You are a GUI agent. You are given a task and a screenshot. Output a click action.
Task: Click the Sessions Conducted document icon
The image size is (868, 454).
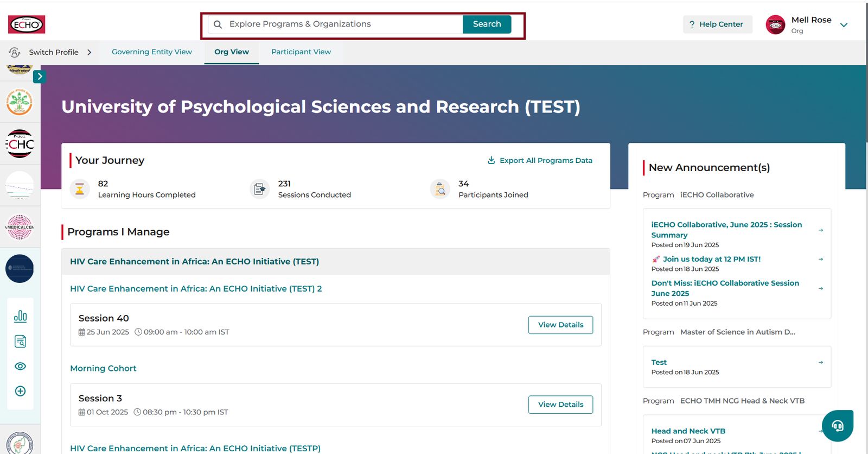point(260,189)
